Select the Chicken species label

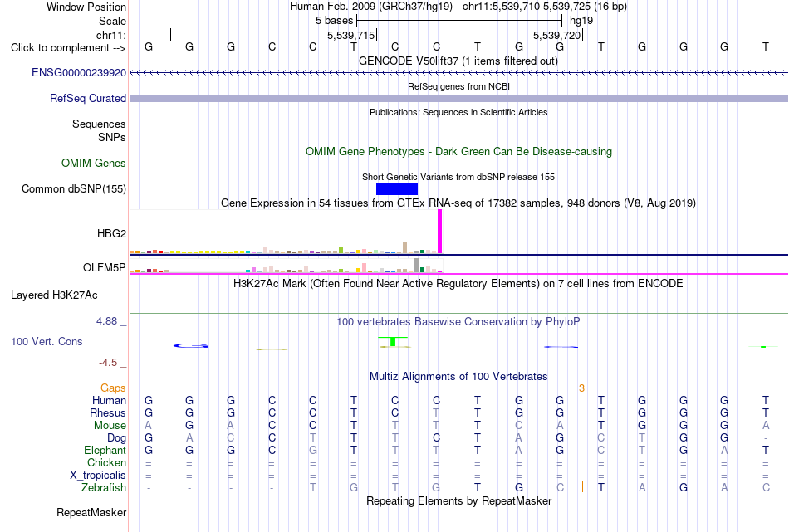point(106,462)
